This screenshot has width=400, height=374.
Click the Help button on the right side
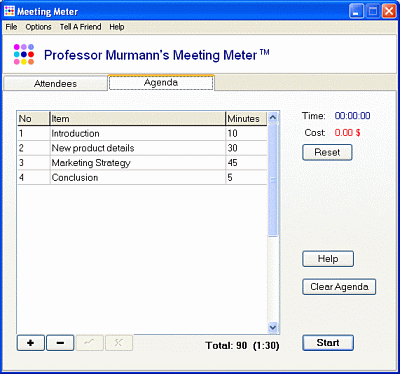[328, 259]
